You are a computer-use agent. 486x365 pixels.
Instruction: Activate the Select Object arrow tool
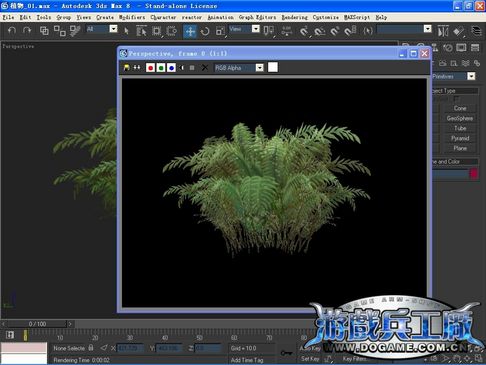[126, 31]
